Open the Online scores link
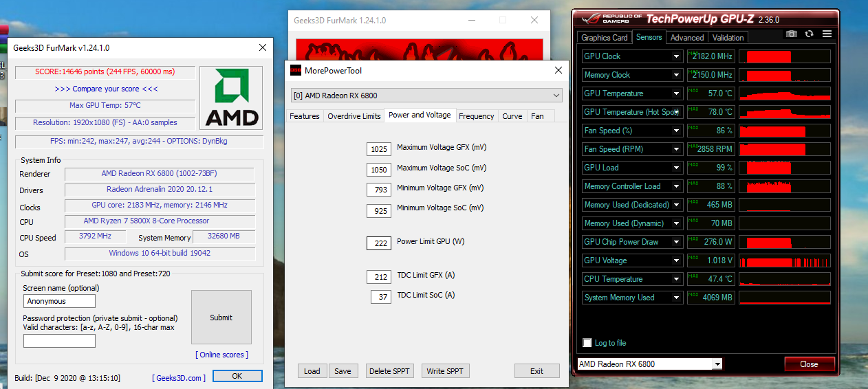Image resolution: width=868 pixels, height=389 pixels. 221,355
